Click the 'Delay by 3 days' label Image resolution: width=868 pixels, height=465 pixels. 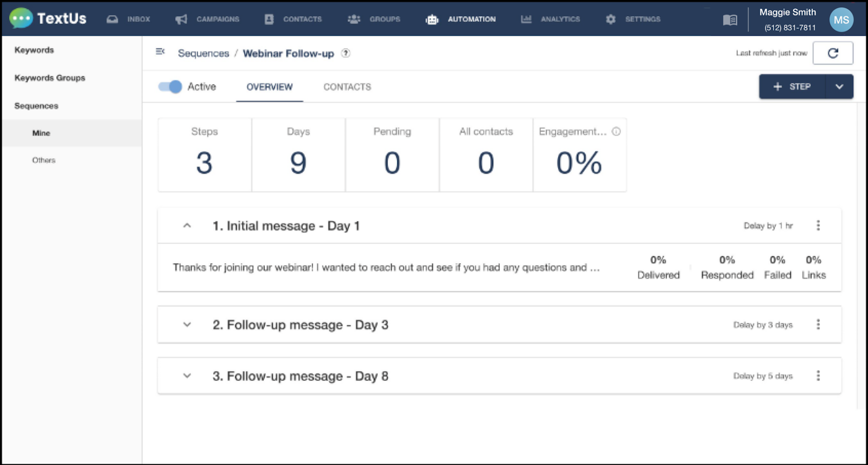[763, 325]
